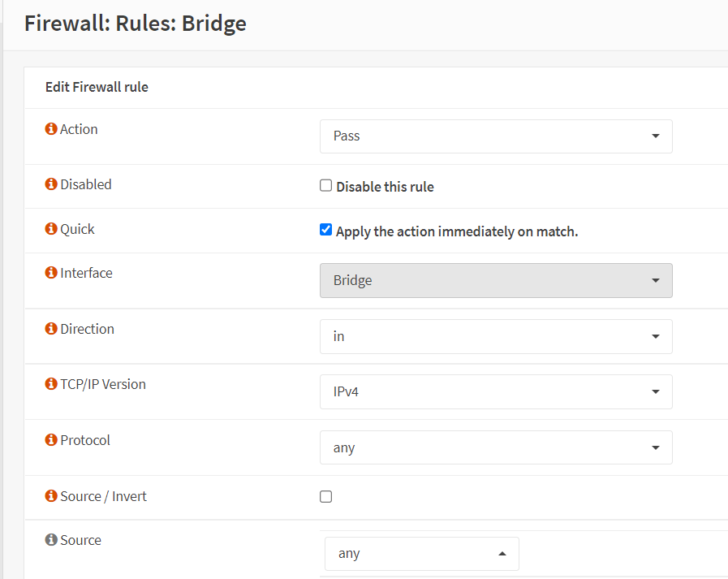Open the Source dropdown set to any
Image resolution: width=728 pixels, height=579 pixels.
pos(421,554)
